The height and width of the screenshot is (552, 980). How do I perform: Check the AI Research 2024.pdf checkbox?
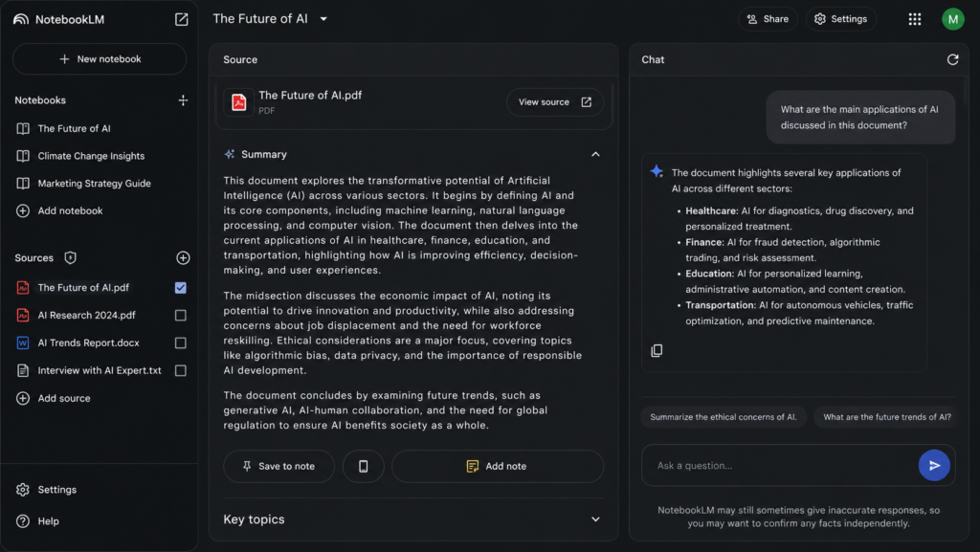(181, 315)
